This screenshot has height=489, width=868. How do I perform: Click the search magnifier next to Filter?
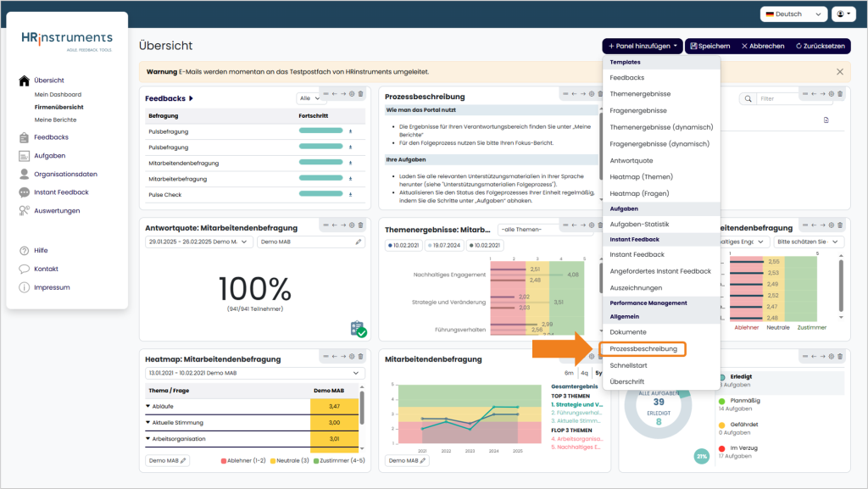click(x=748, y=99)
